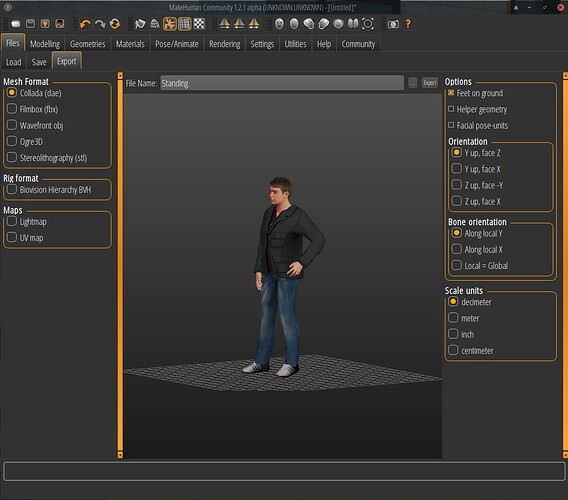Undo the last action
Viewport: 568px width, 500px height.
85,24
